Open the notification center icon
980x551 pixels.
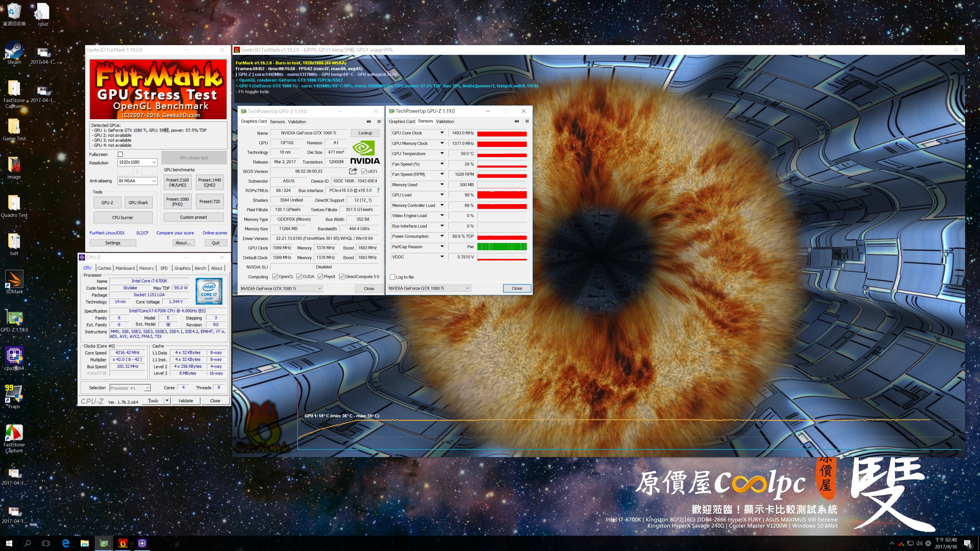click(968, 544)
